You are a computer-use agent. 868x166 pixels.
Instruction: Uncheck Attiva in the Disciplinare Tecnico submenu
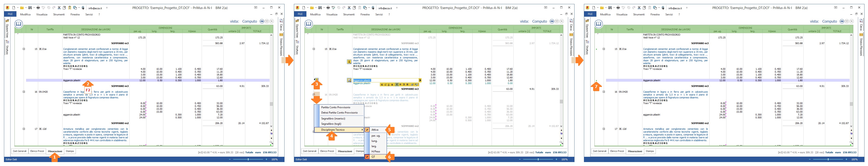coord(375,130)
